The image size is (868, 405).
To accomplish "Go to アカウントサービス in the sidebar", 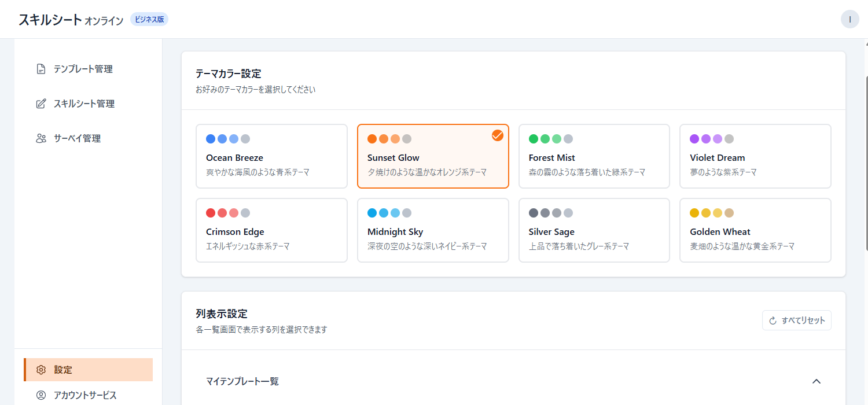I will pos(84,395).
